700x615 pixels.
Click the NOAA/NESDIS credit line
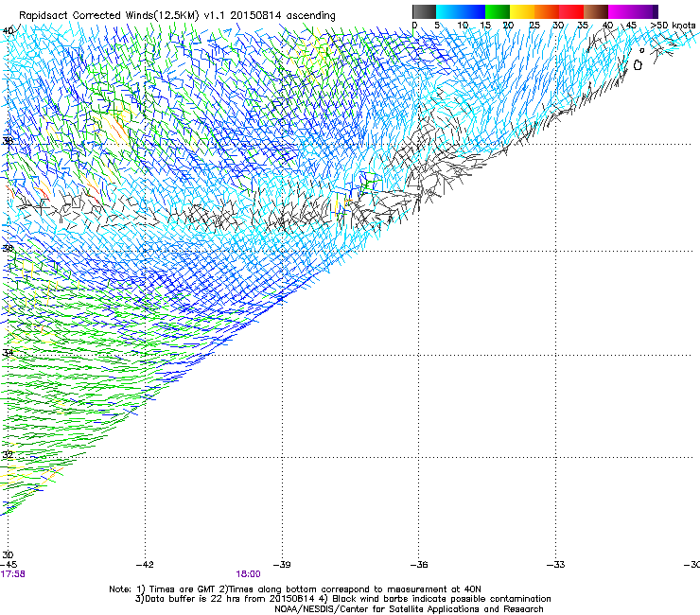click(x=409, y=609)
